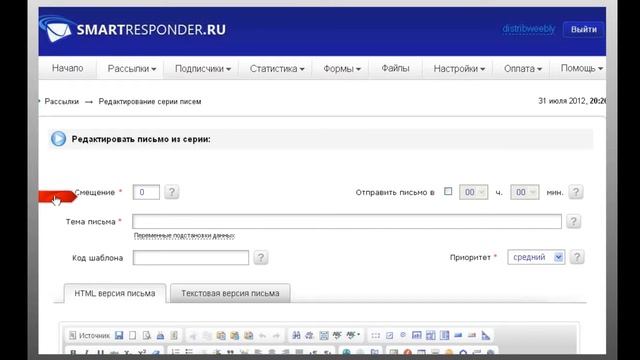The width and height of the screenshot is (640, 360).
Task: Expand the Настройки menu
Action: (459, 69)
